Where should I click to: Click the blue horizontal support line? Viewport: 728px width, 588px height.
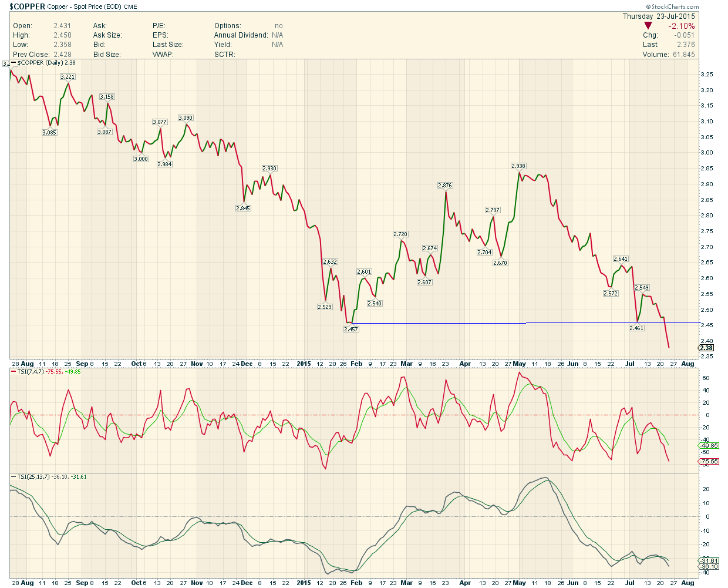(x=440, y=324)
